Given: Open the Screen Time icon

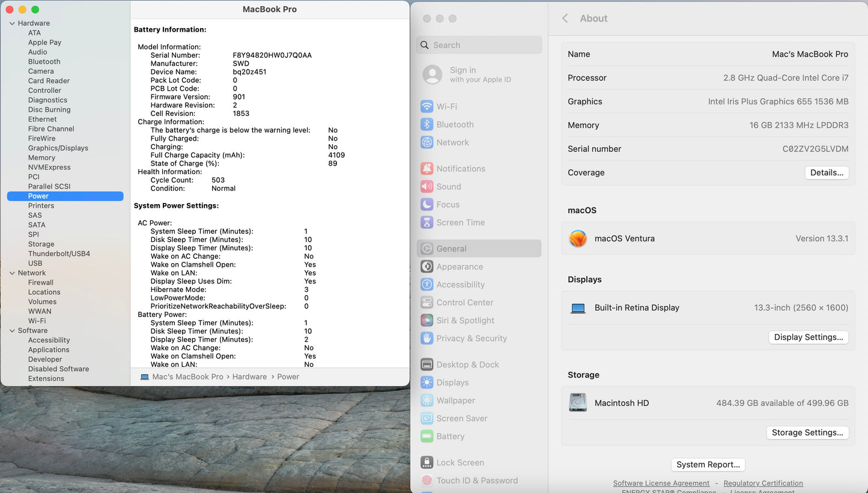Looking at the screenshot, I should [x=426, y=222].
